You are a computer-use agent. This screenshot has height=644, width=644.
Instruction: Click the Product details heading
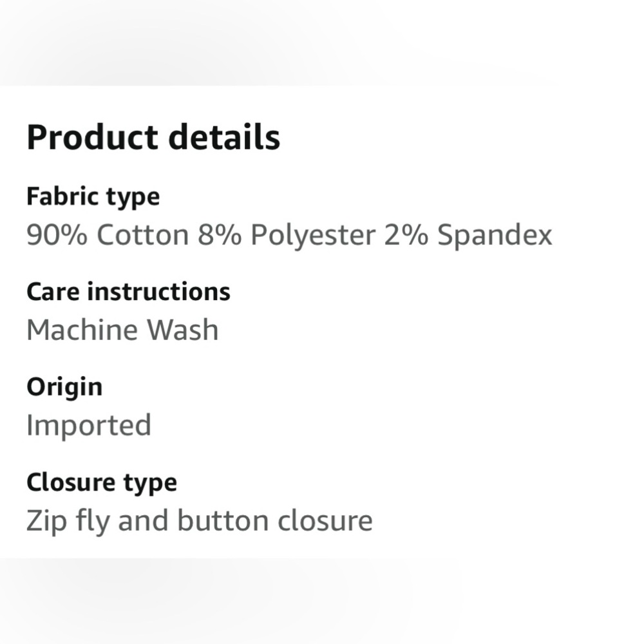point(153,138)
